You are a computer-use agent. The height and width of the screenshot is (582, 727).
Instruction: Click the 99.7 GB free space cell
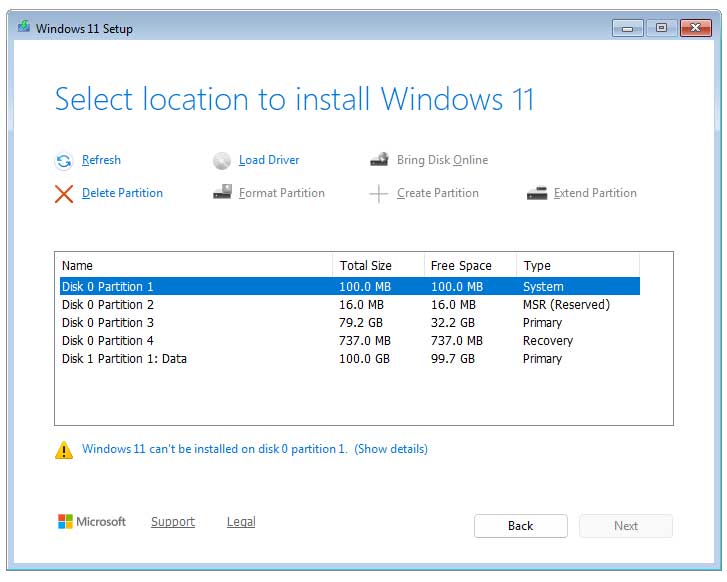point(453,359)
